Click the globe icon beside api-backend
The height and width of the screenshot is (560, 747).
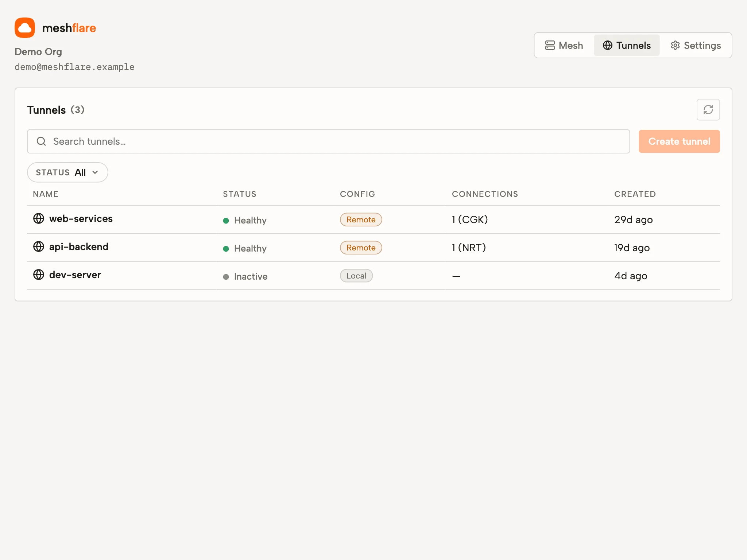tap(39, 246)
